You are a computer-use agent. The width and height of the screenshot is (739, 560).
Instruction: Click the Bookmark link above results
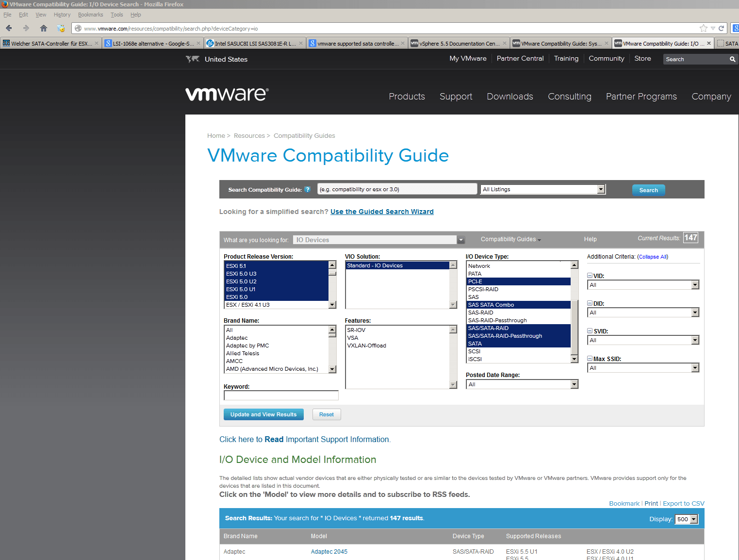click(x=624, y=503)
